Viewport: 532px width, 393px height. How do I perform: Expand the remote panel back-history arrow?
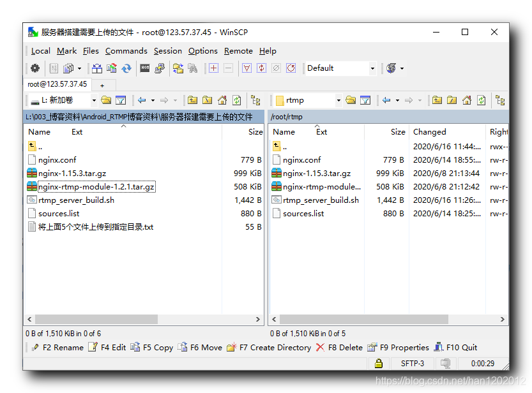pyautogui.click(x=398, y=100)
